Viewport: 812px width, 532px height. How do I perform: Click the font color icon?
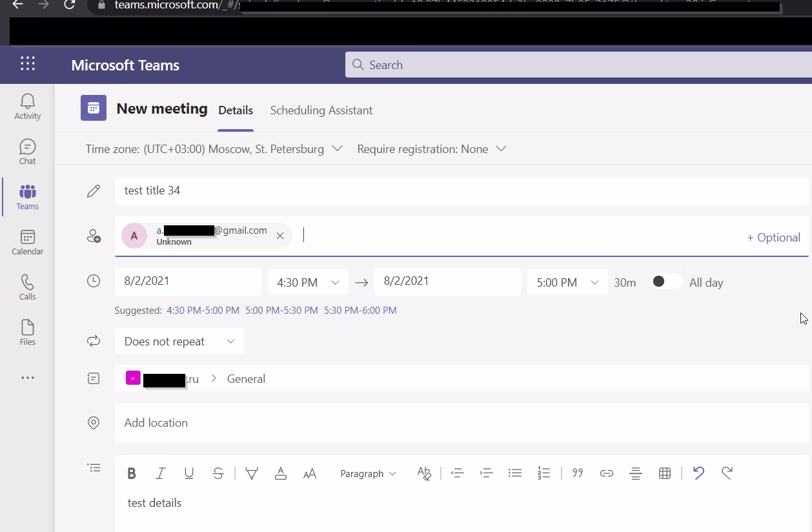point(281,473)
